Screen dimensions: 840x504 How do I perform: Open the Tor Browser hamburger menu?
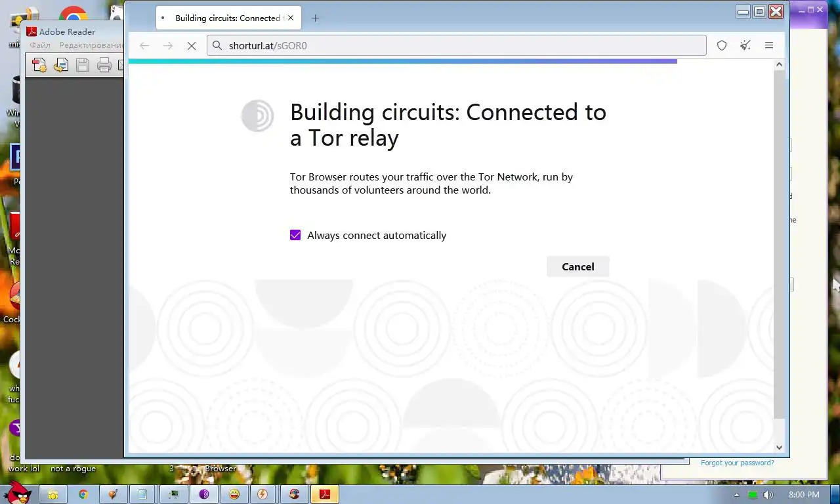click(769, 45)
